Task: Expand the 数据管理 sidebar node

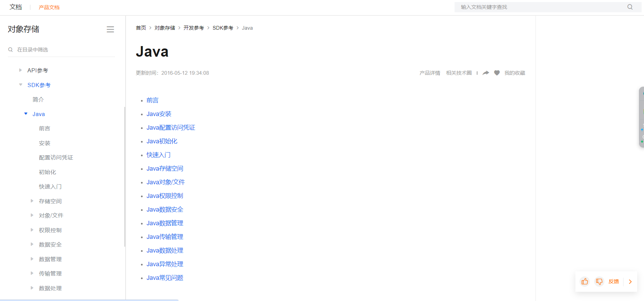Action: (32, 259)
